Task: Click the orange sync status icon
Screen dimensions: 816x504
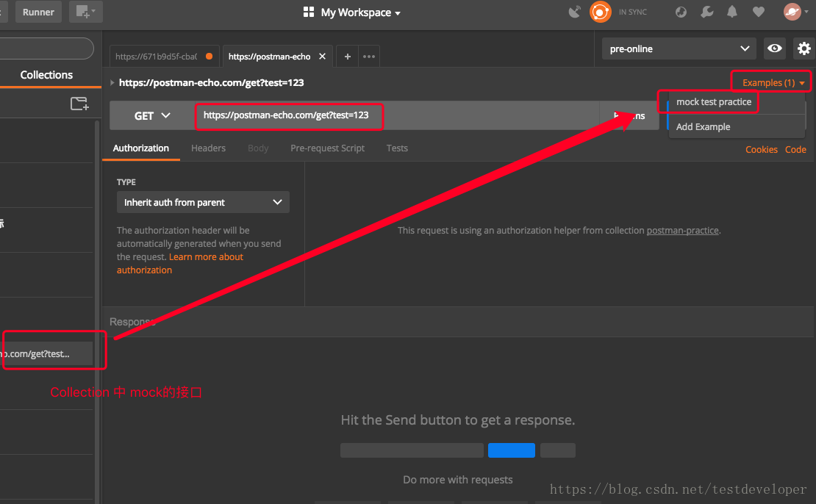Action: (600, 12)
